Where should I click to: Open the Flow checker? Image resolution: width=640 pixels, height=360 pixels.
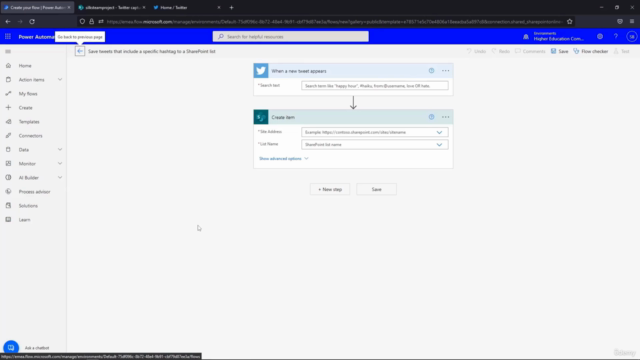point(591,51)
